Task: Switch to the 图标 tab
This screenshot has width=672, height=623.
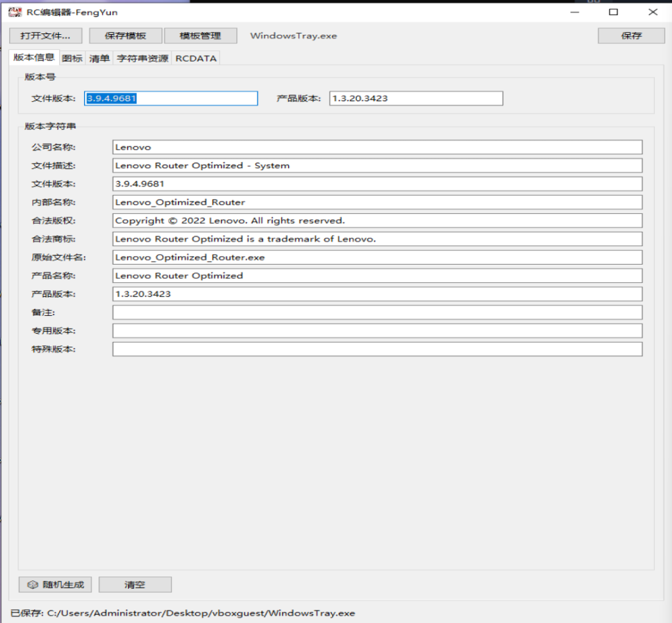Action: pos(72,58)
